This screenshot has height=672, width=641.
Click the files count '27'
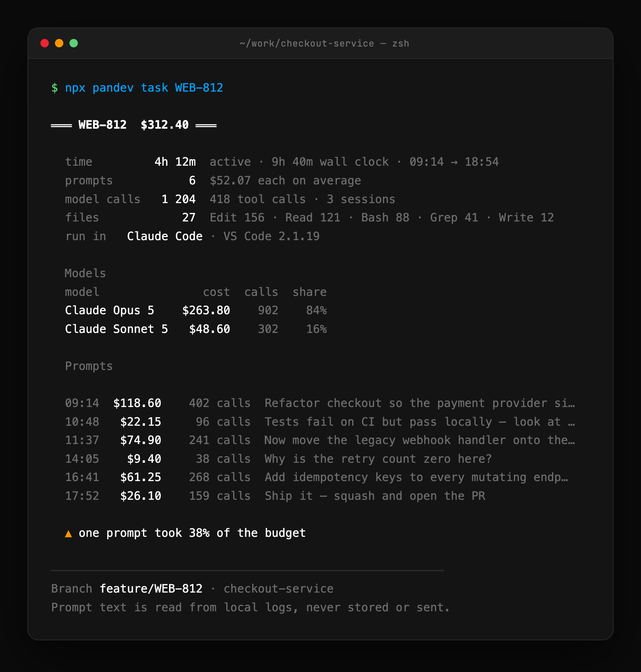click(188, 218)
